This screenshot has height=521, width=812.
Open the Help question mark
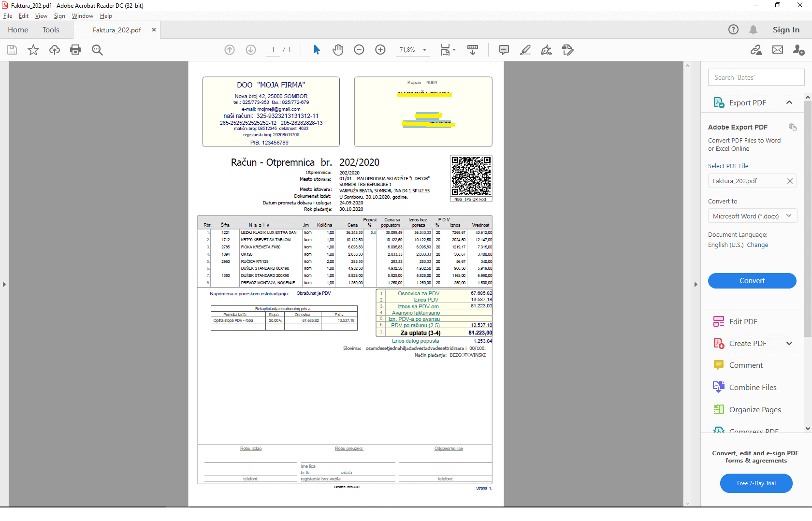[733, 29]
